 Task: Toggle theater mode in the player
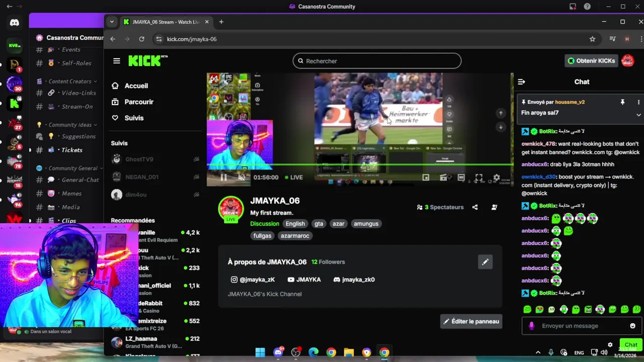point(461,177)
